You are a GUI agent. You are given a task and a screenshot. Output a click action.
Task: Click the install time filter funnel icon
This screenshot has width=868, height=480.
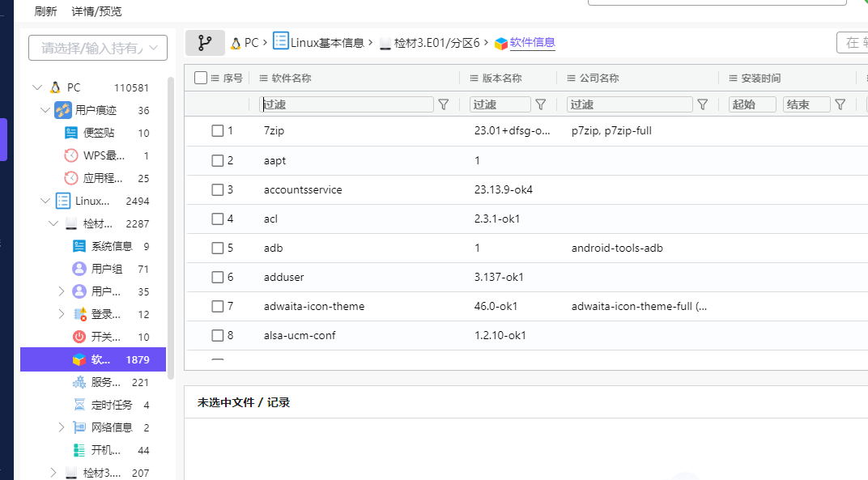coord(840,104)
